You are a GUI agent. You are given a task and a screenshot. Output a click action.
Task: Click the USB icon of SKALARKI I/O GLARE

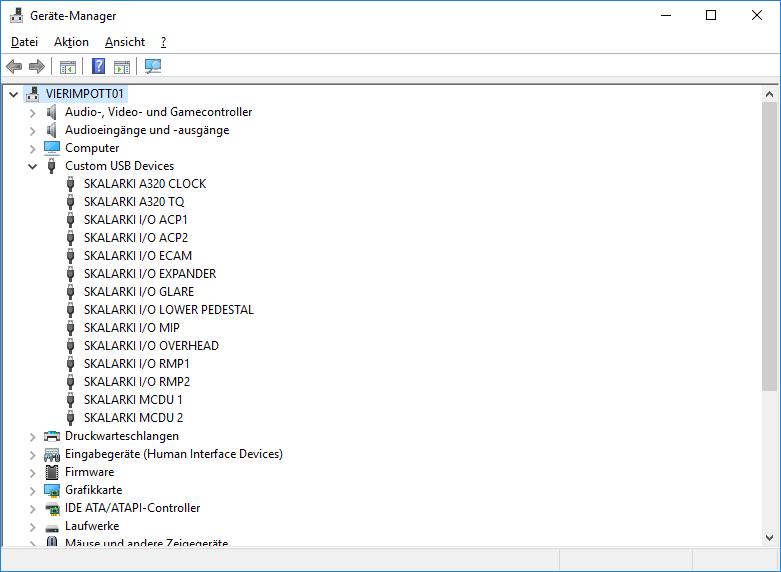(70, 292)
